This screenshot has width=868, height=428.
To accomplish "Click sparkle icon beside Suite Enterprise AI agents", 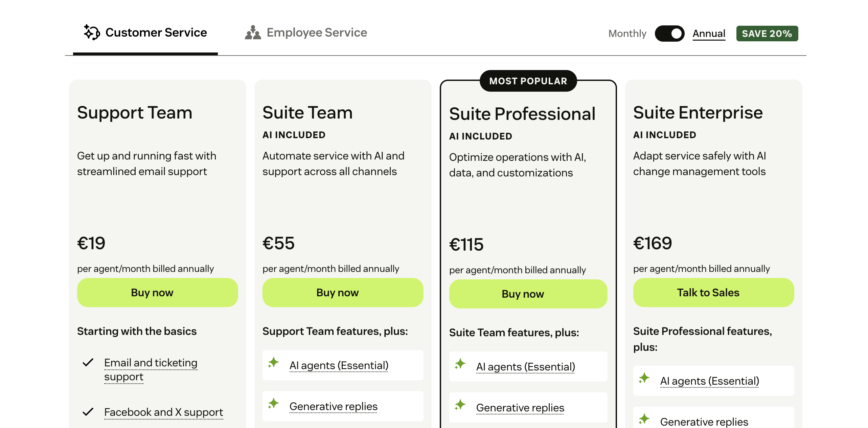I will pyautogui.click(x=644, y=379).
